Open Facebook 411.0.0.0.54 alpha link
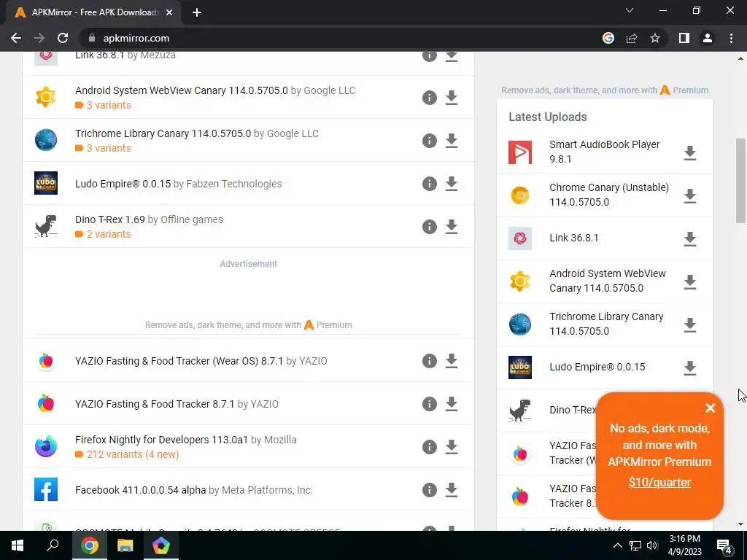747x560 pixels. pyautogui.click(x=141, y=490)
